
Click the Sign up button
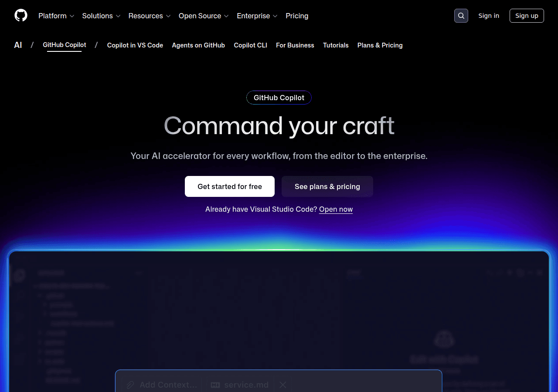pos(527,16)
